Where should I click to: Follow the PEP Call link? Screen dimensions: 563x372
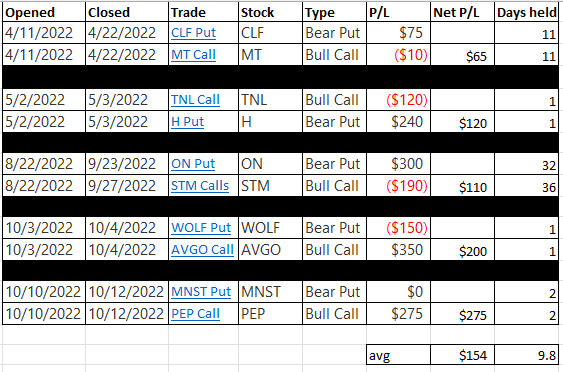tap(195, 313)
